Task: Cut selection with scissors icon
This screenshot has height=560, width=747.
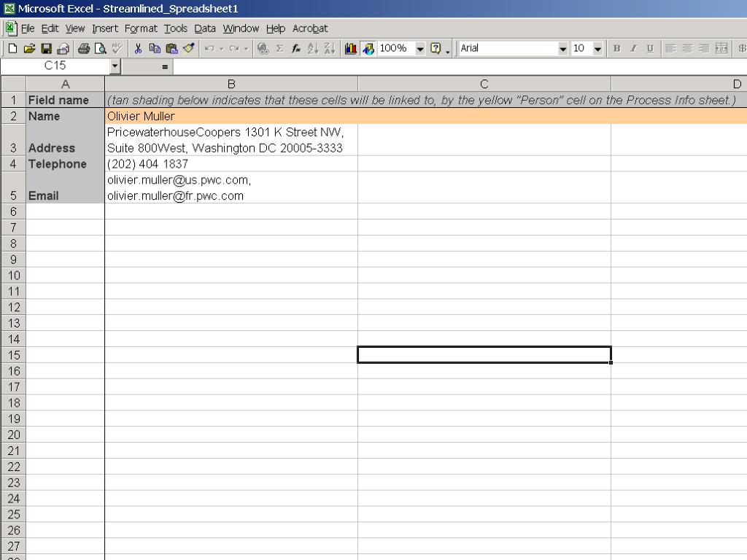Action: [x=138, y=48]
